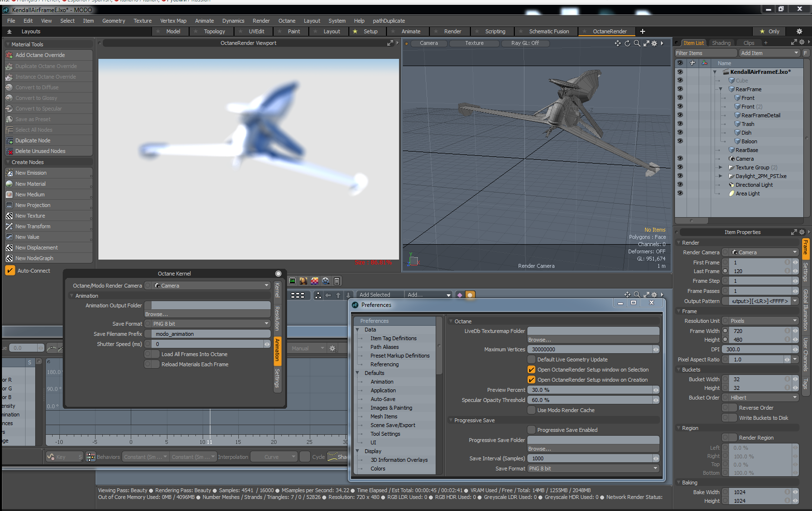Image resolution: width=812 pixels, height=511 pixels.
Task: Click the purple diamond icon in schematic toolbar
Action: pos(460,295)
